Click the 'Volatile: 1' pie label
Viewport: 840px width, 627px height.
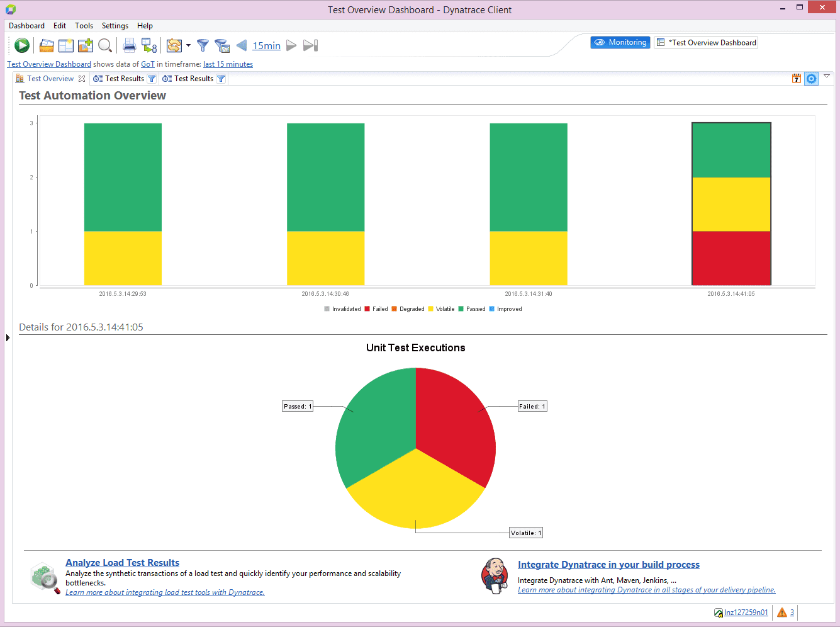click(x=525, y=533)
